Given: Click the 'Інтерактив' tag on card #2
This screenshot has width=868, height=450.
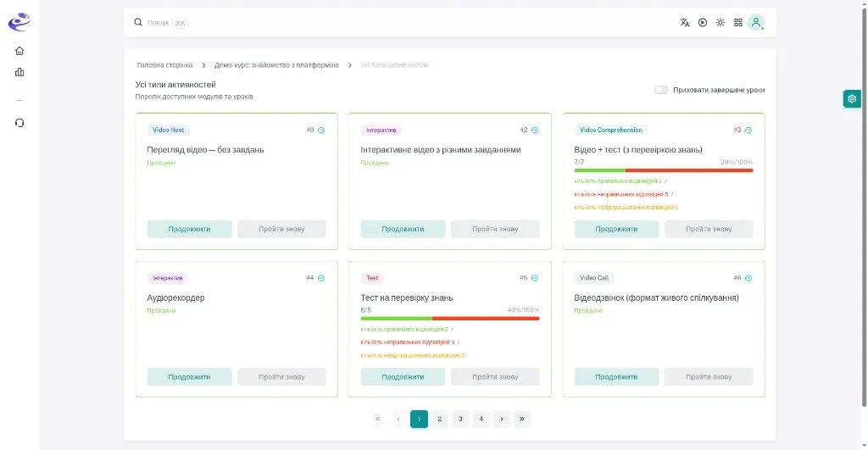Looking at the screenshot, I should (381, 130).
